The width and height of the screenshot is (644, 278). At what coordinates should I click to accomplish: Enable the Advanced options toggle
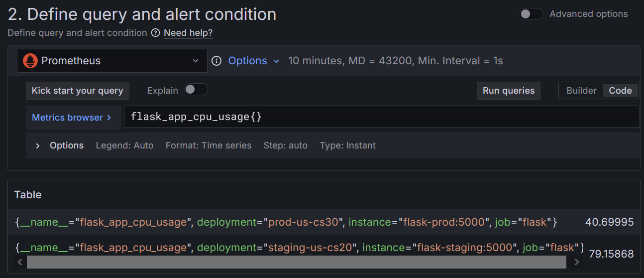click(531, 14)
